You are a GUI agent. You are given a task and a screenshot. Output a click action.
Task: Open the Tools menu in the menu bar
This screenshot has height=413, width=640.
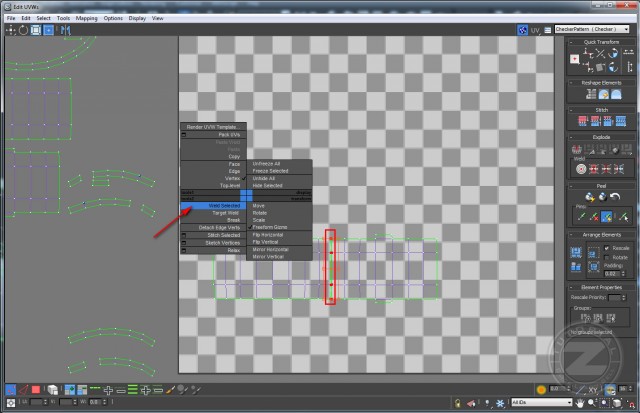pos(63,18)
